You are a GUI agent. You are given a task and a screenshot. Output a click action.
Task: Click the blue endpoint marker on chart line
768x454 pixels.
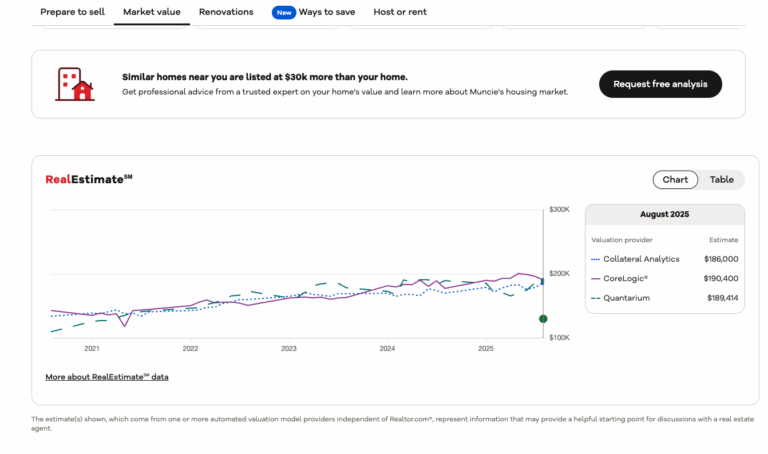(542, 282)
